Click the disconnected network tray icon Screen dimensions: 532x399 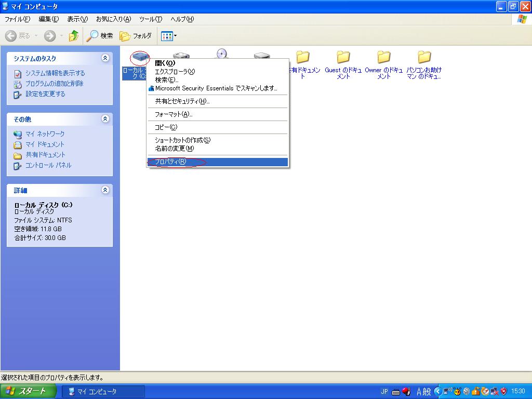495,391
